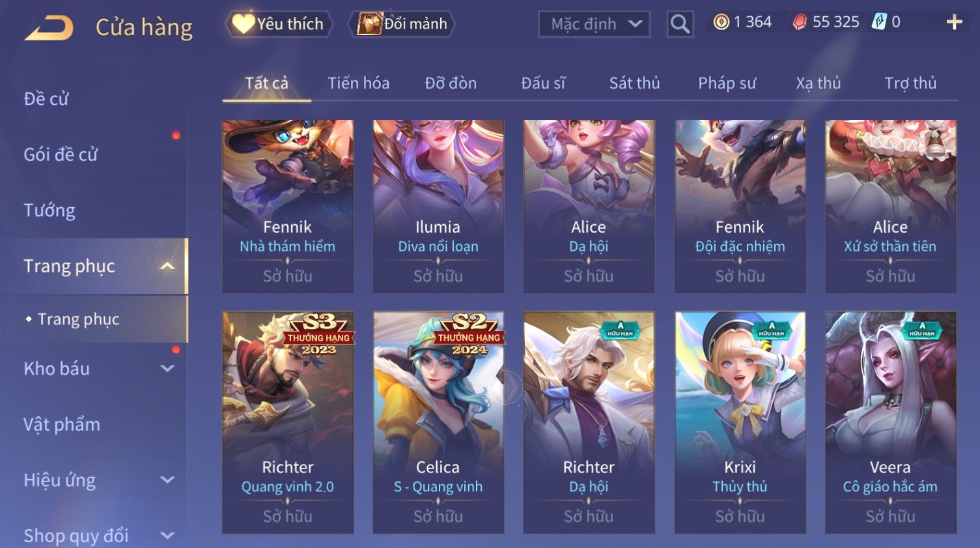Switch to the Tiến hóa tab

[358, 83]
